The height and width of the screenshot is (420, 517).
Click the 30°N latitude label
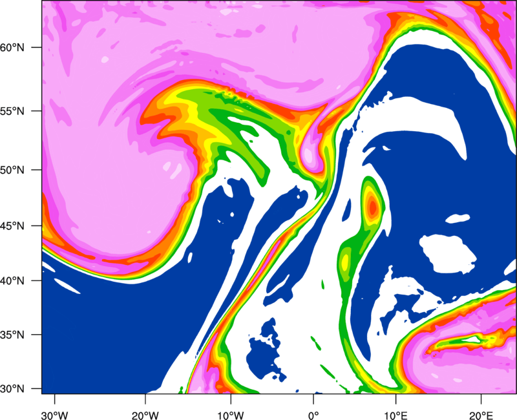[x=12, y=389]
